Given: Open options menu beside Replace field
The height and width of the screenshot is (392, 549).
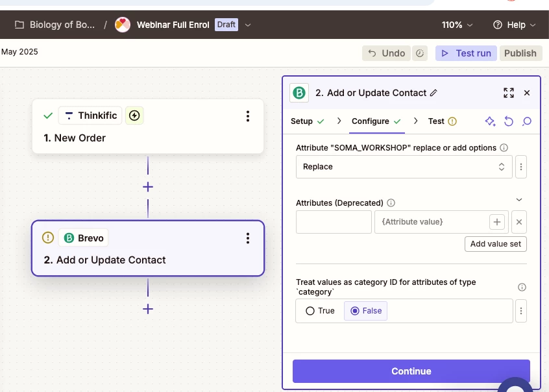Looking at the screenshot, I should click(521, 167).
